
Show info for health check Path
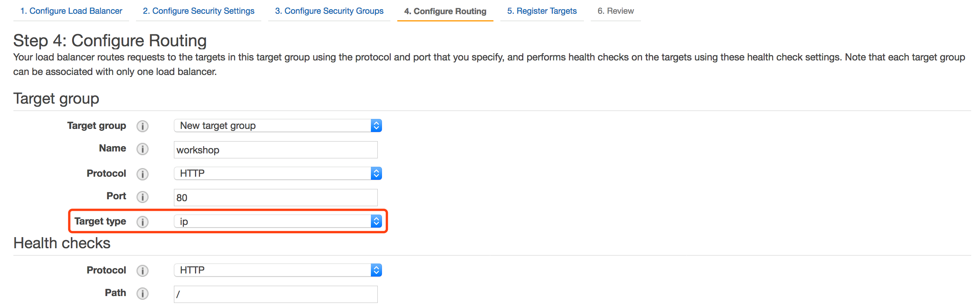(x=143, y=293)
